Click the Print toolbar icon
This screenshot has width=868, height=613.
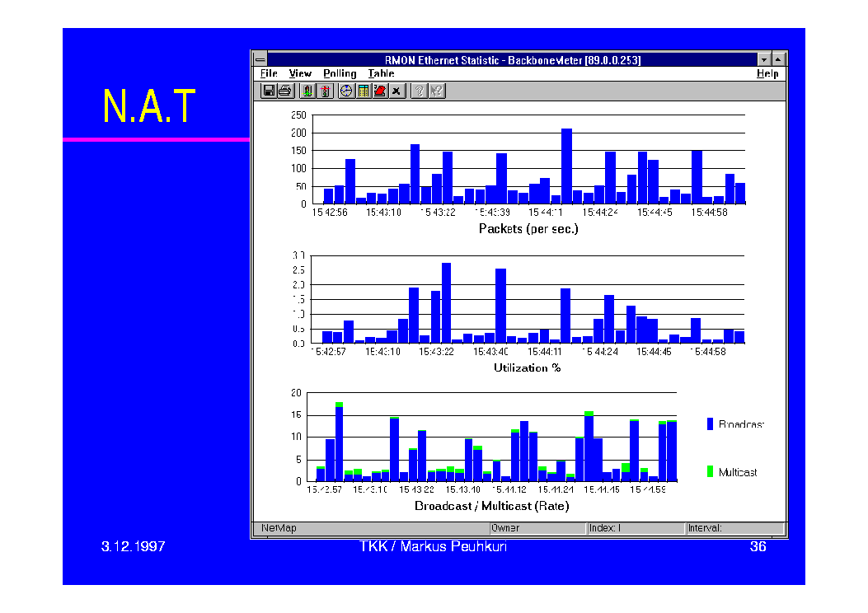pyautogui.click(x=284, y=91)
